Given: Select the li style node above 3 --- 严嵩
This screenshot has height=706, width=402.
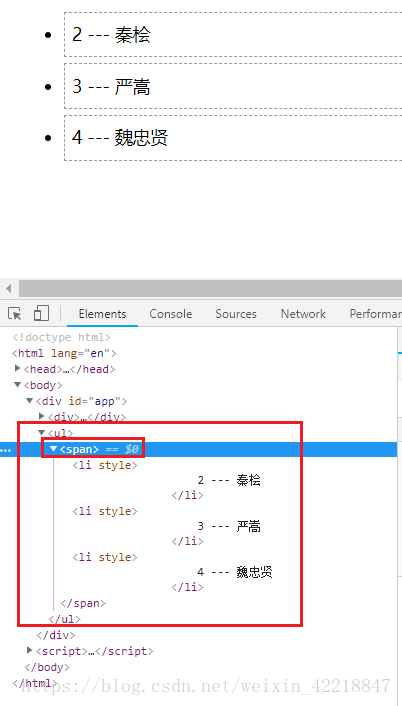Looking at the screenshot, I should pos(105,511).
